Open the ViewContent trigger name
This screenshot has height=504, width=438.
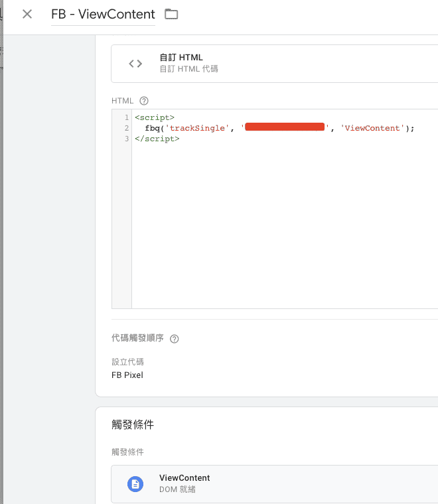184,477
